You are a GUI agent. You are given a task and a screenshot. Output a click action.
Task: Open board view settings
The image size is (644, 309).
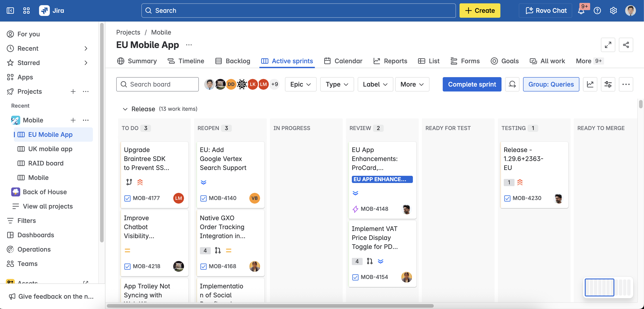point(608,84)
